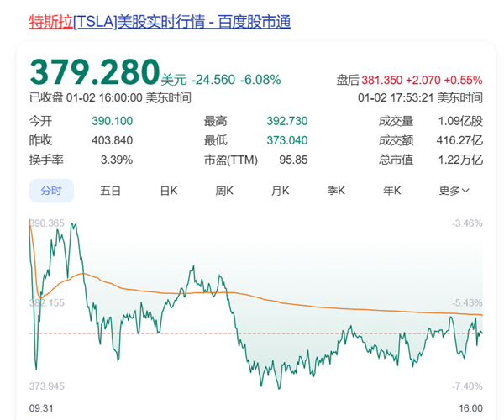This screenshot has height=420, width=504.
Task: Select the 季K chart tab
Action: pyautogui.click(x=337, y=191)
